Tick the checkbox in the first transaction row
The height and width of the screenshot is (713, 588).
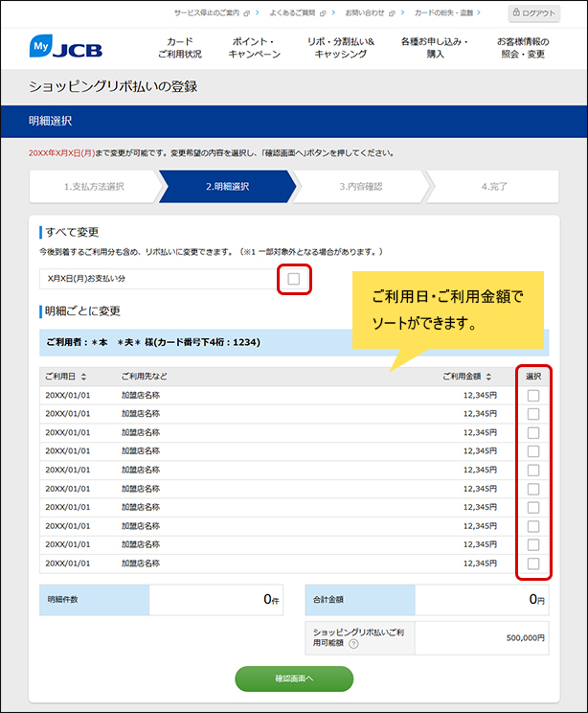[x=533, y=396]
